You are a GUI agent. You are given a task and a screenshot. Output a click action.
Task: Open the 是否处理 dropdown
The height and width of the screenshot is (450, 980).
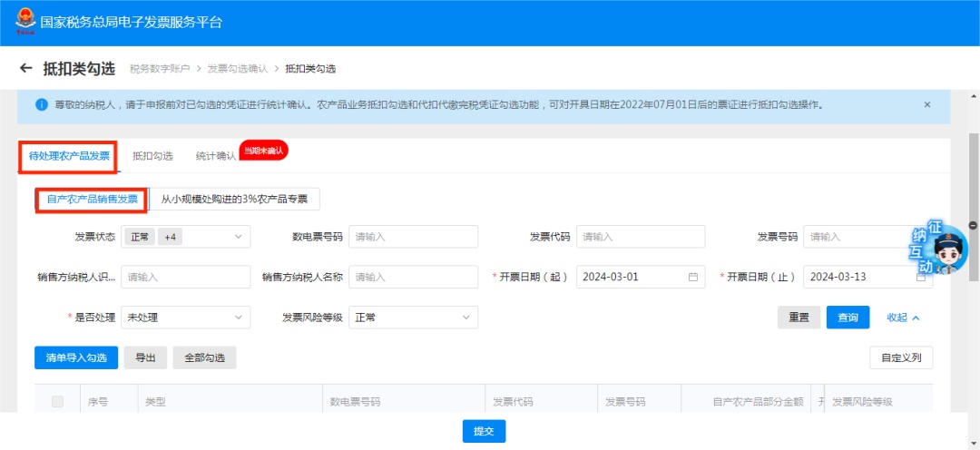pos(186,318)
